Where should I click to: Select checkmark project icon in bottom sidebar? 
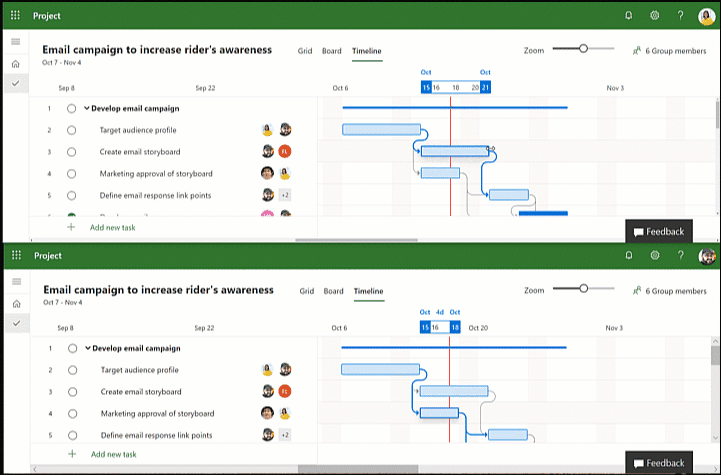click(17, 323)
